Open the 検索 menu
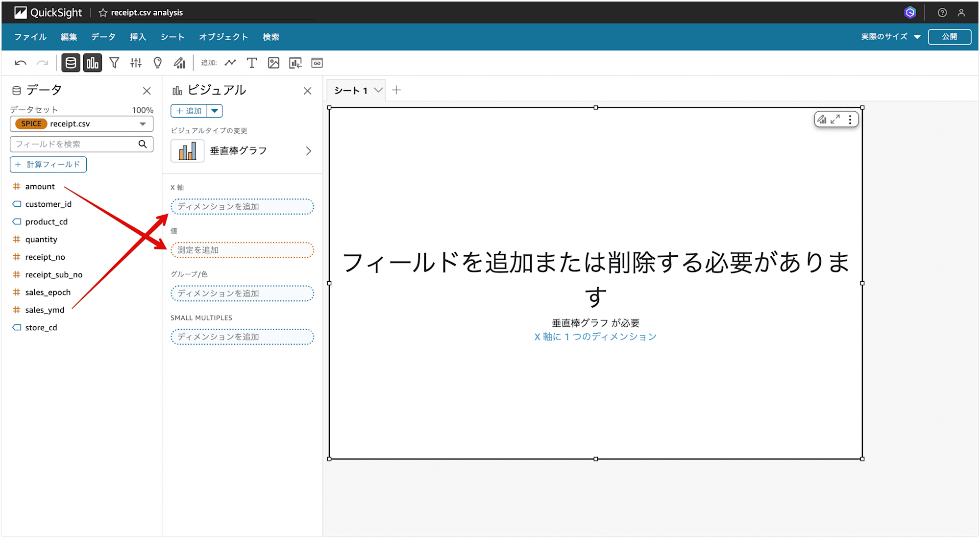This screenshot has width=980, height=538. (271, 37)
